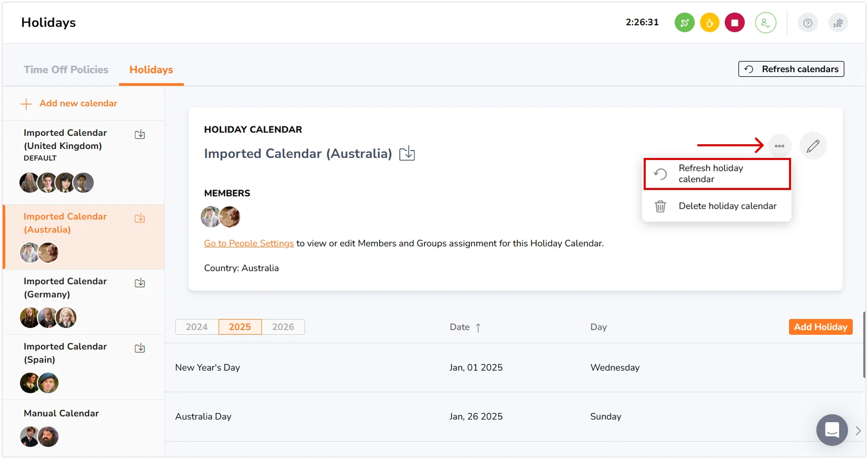Click the Day column header
This screenshot has height=459, width=868.
599,327
